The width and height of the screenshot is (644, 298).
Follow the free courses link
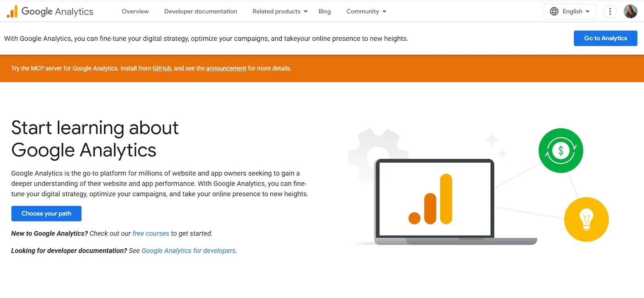pos(151,233)
